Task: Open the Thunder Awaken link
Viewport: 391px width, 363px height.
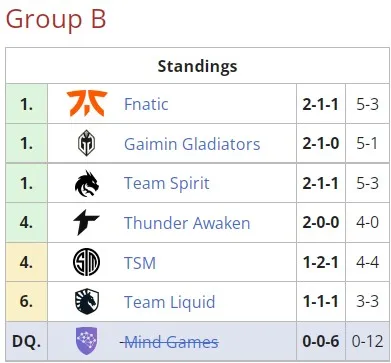Action: [x=187, y=223]
